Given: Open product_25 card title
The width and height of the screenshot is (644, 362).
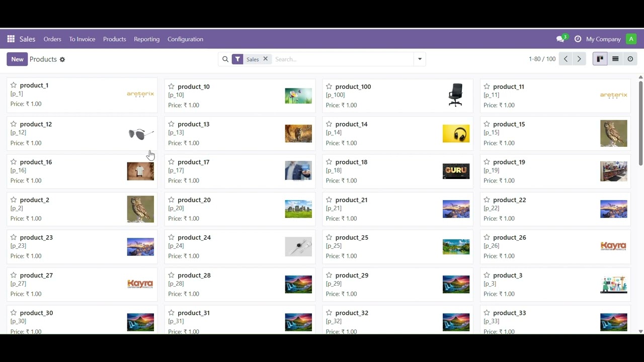Looking at the screenshot, I should [x=352, y=237].
